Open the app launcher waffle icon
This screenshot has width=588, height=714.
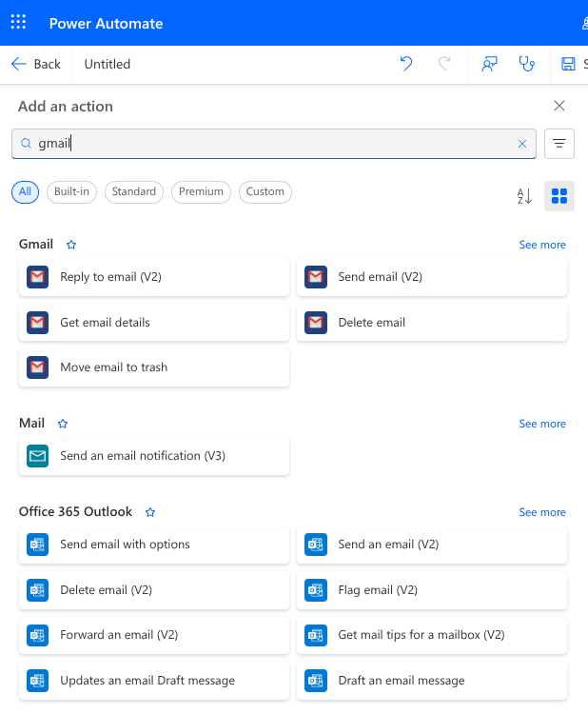click(18, 22)
